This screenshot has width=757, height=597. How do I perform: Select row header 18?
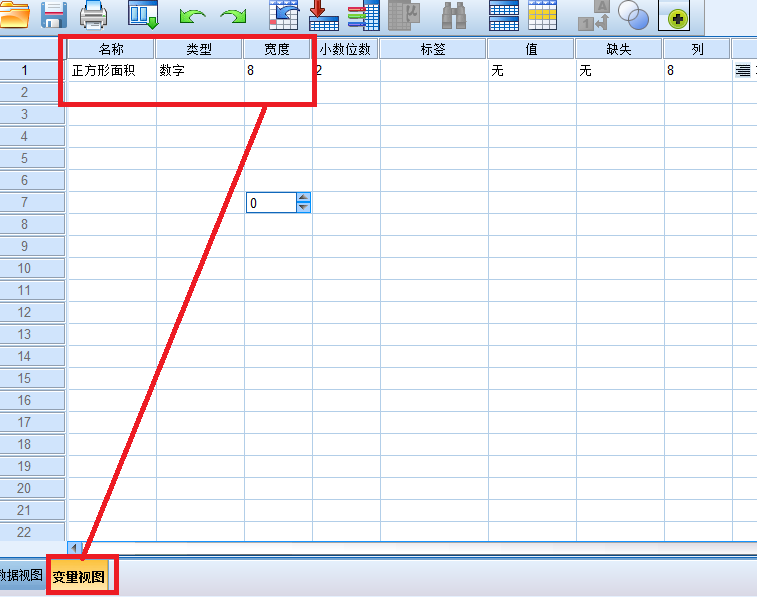click(x=32, y=444)
